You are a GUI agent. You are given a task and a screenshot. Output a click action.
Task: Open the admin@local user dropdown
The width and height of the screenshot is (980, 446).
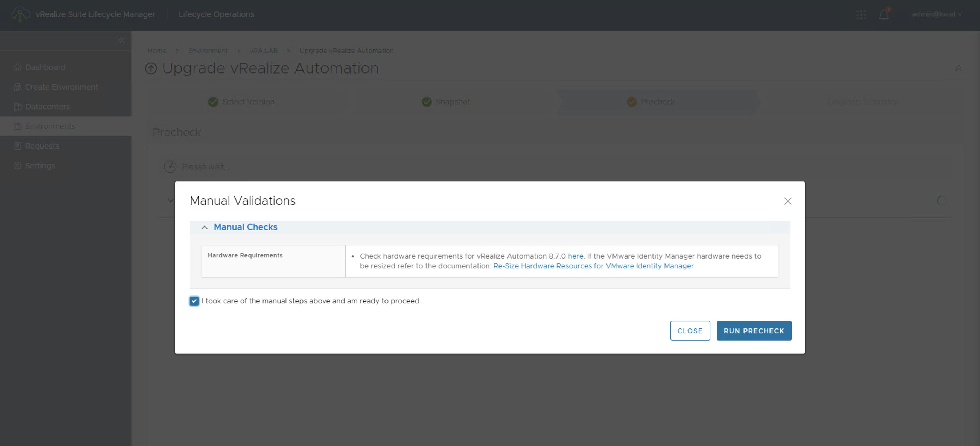click(x=937, y=14)
